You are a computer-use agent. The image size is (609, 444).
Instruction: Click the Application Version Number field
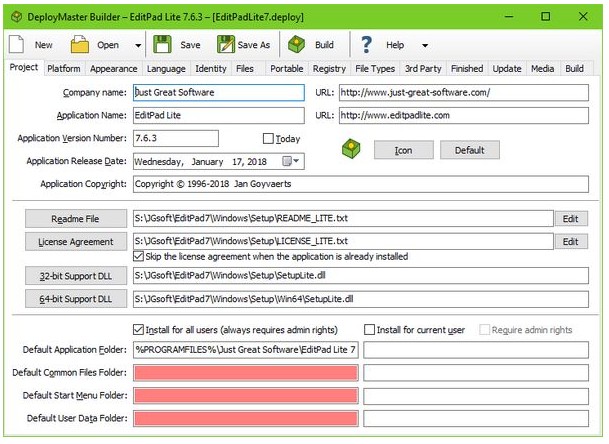point(176,138)
